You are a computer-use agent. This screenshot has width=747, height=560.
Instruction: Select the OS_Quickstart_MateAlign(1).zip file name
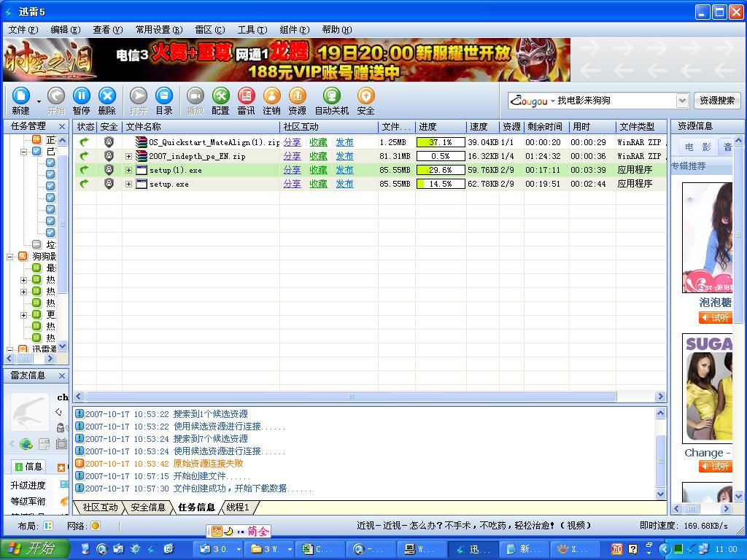[x=214, y=142]
